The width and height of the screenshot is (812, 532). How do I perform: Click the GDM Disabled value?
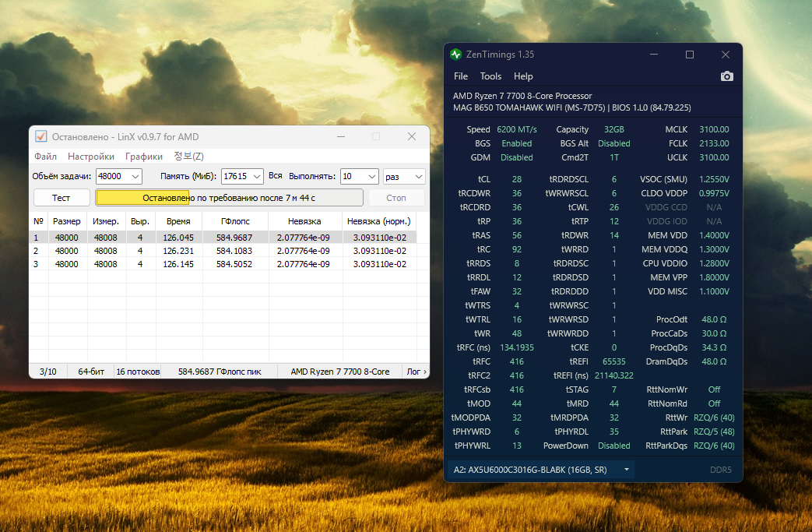point(517,157)
